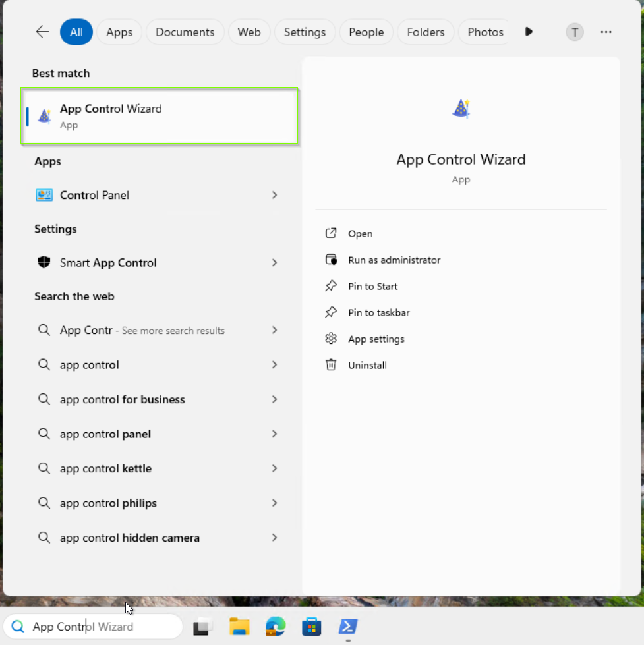Image resolution: width=644 pixels, height=645 pixels.
Task: Open Task View from the taskbar
Action: (x=202, y=627)
